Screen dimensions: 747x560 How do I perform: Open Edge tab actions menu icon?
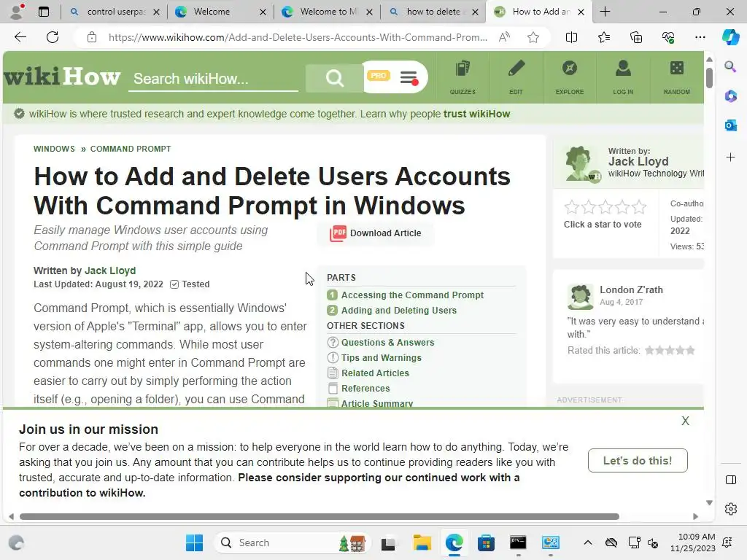[44, 12]
